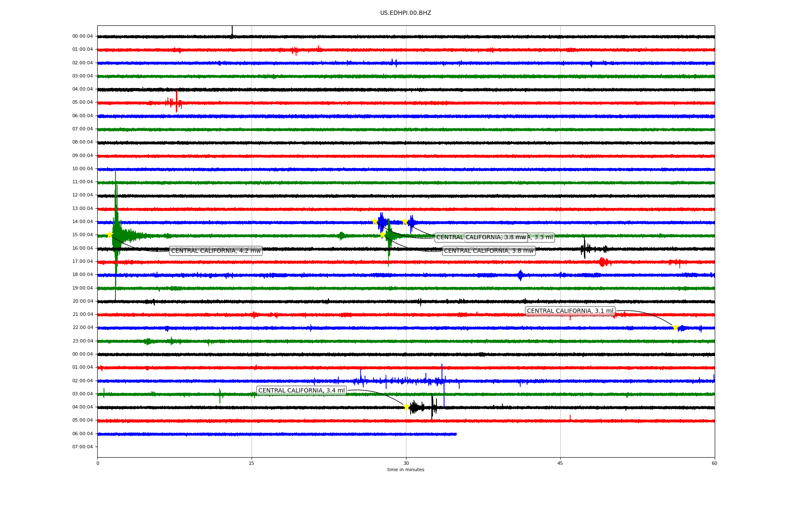Image resolution: width=812 pixels, height=508 pixels.
Task: Click the yellow star for the 4.2 mw event
Action: [x=110, y=235]
